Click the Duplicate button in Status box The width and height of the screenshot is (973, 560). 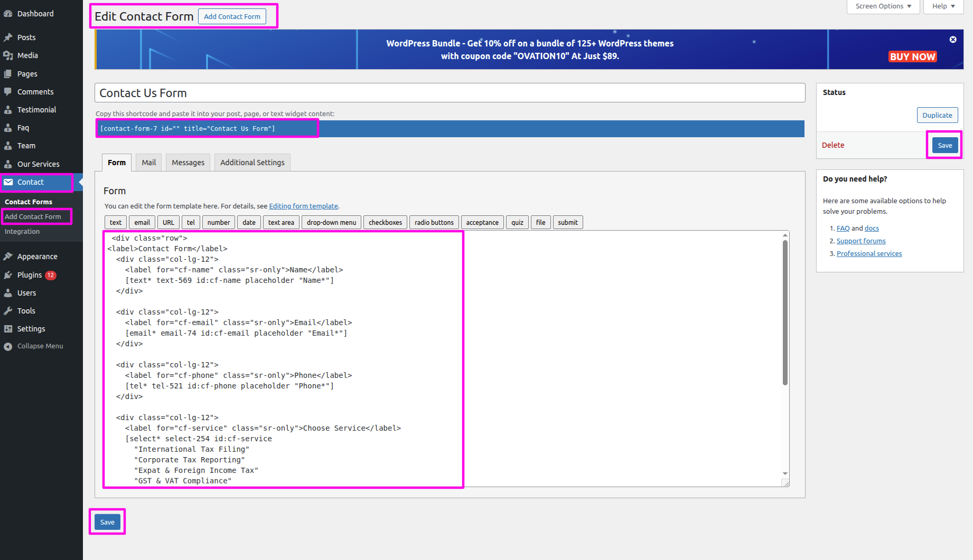(937, 115)
